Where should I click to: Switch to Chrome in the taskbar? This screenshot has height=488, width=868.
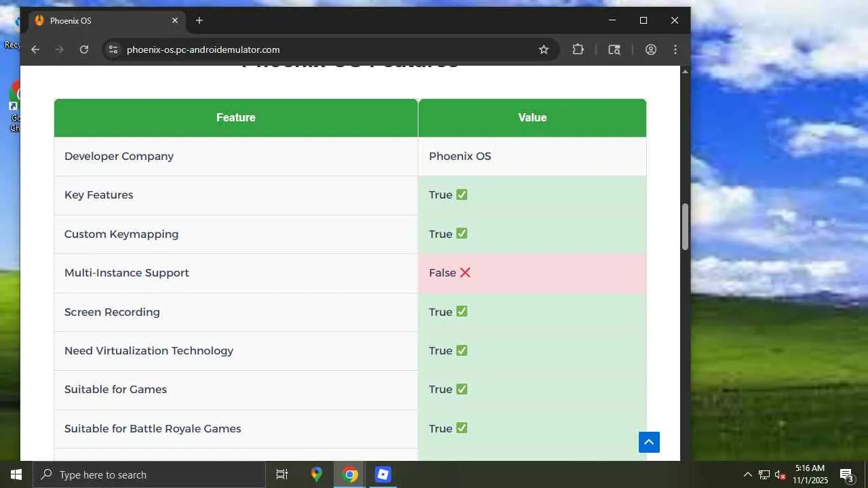coord(350,474)
